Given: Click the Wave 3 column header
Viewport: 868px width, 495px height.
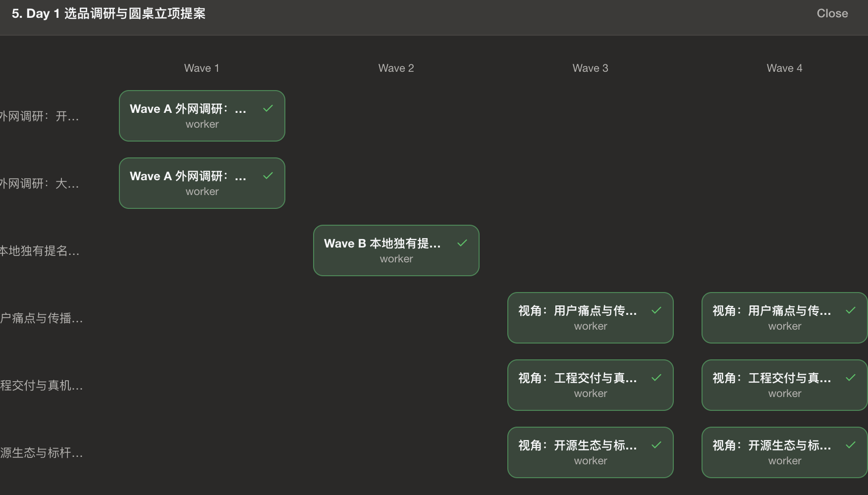Looking at the screenshot, I should [590, 68].
